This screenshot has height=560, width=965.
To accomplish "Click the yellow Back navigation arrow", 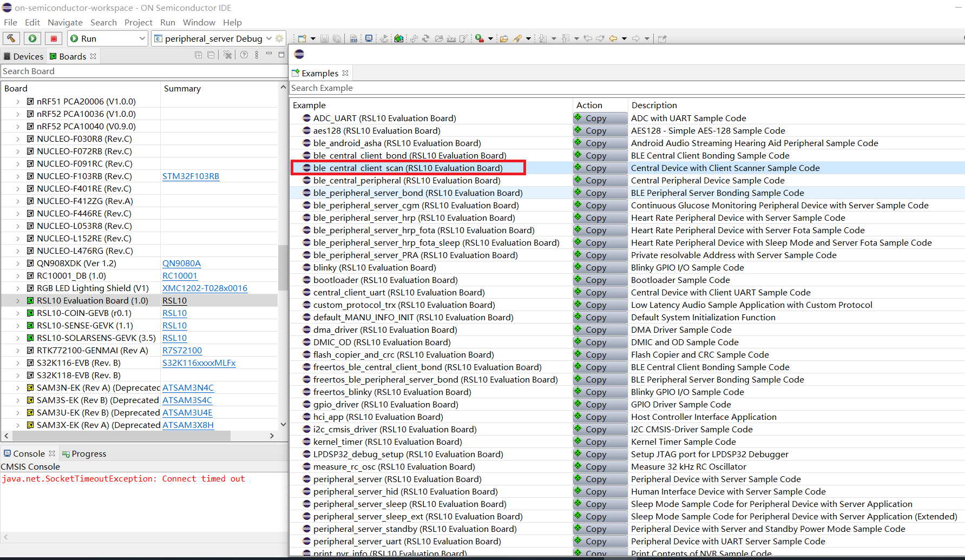I will 613,38.
